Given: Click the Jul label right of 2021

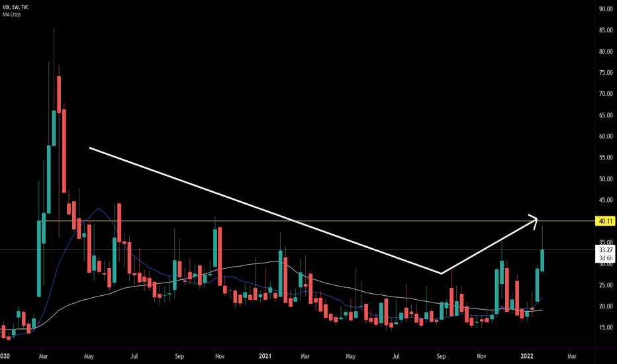Looking at the screenshot, I should click(x=396, y=356).
